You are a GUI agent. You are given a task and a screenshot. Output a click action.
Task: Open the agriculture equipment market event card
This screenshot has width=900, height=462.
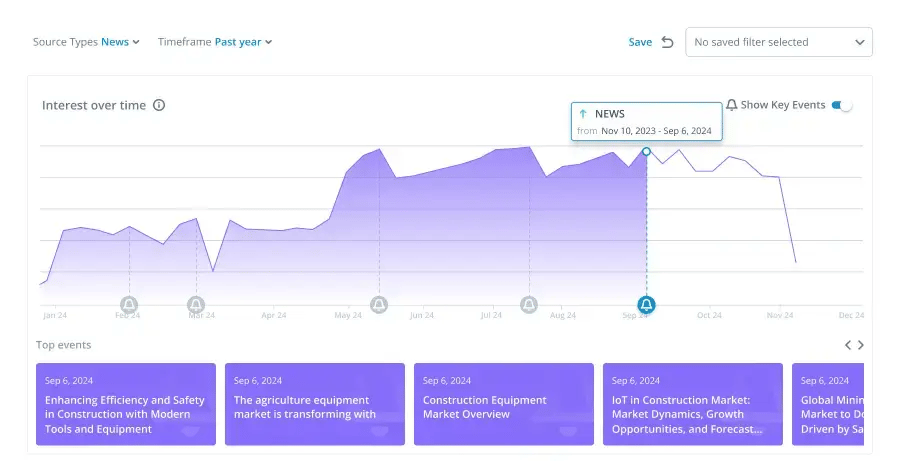(315, 404)
